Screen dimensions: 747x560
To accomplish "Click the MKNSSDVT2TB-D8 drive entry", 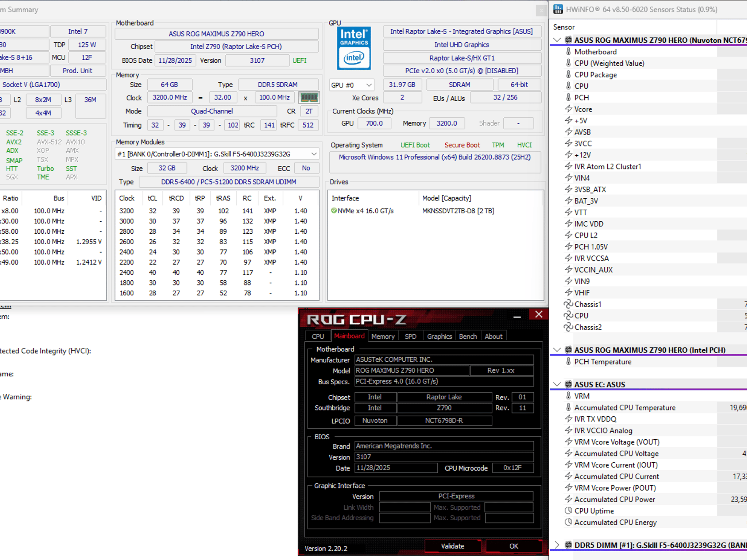I will pyautogui.click(x=458, y=211).
